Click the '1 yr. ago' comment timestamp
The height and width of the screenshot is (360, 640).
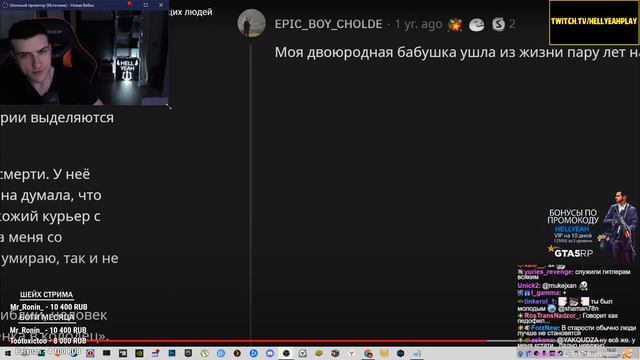418,24
